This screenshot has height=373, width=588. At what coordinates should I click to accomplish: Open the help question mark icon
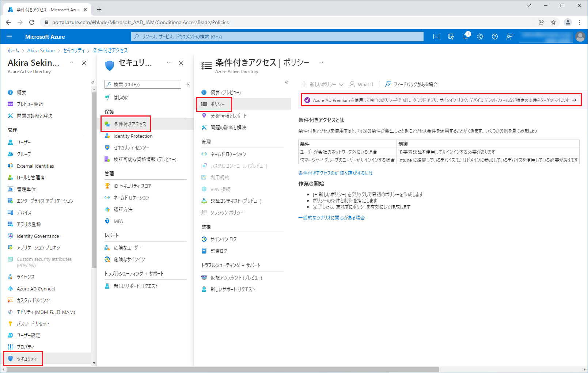[495, 37]
